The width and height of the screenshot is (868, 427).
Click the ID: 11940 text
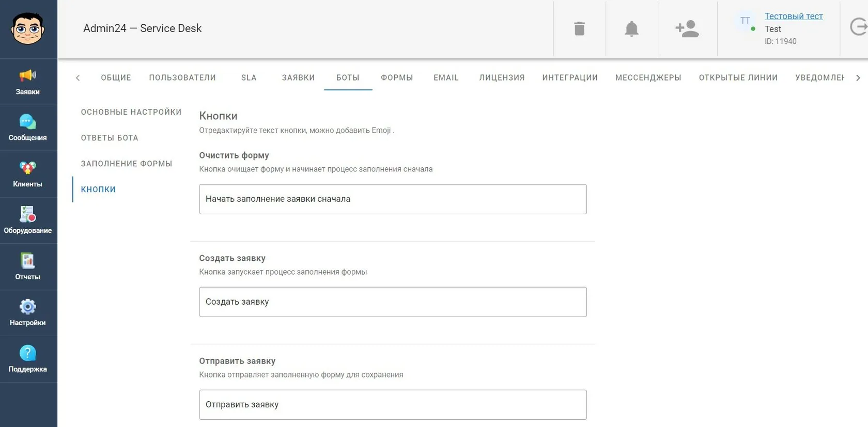tap(780, 41)
